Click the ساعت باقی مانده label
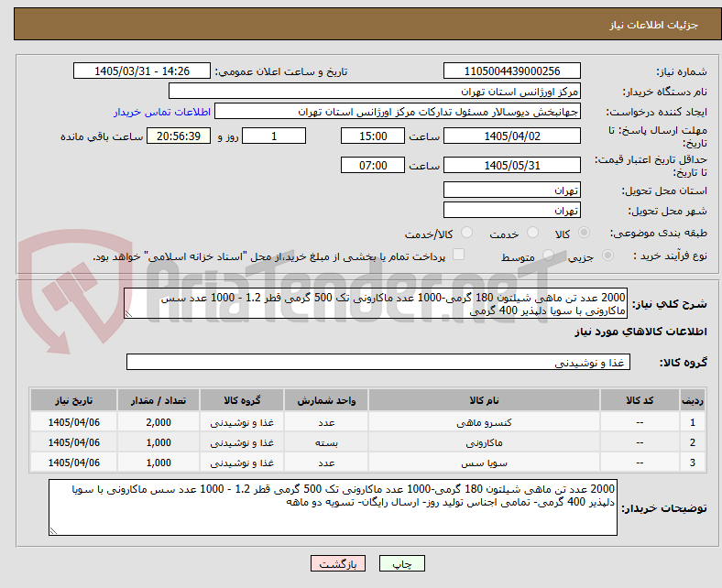This screenshot has height=588, width=722. click(102, 136)
